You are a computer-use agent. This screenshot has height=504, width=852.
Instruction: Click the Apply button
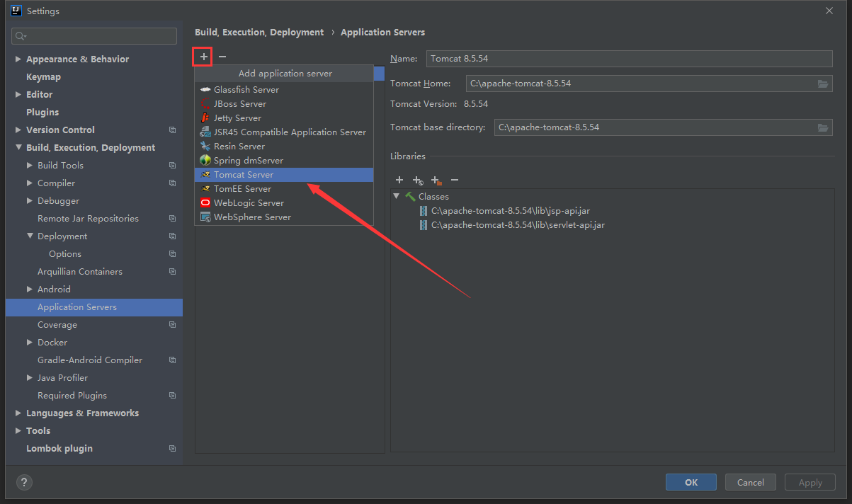(x=810, y=483)
